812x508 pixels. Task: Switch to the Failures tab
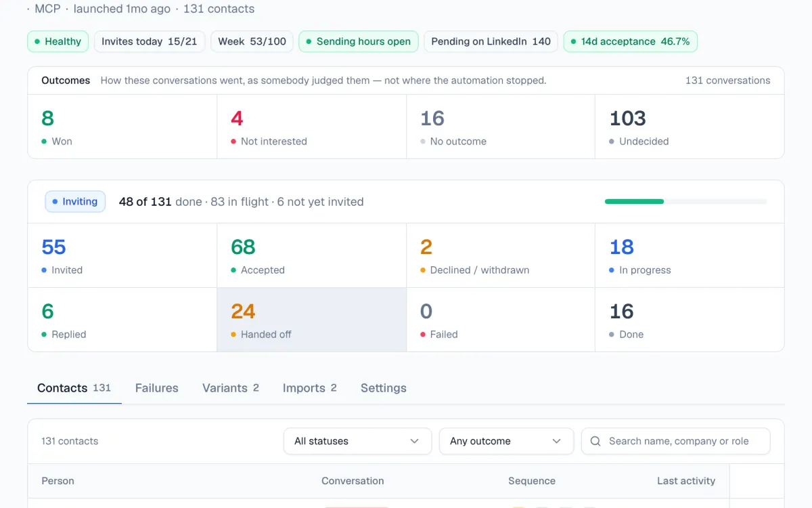point(157,388)
